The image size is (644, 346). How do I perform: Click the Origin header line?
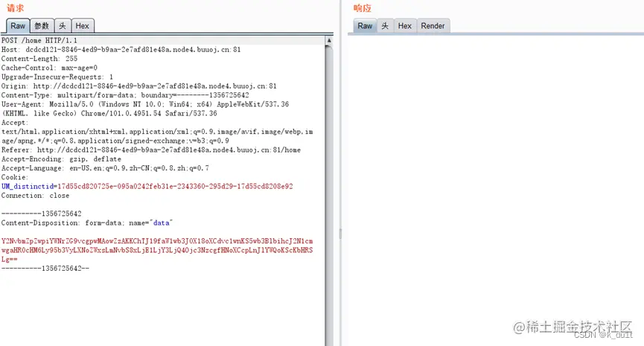(x=138, y=86)
